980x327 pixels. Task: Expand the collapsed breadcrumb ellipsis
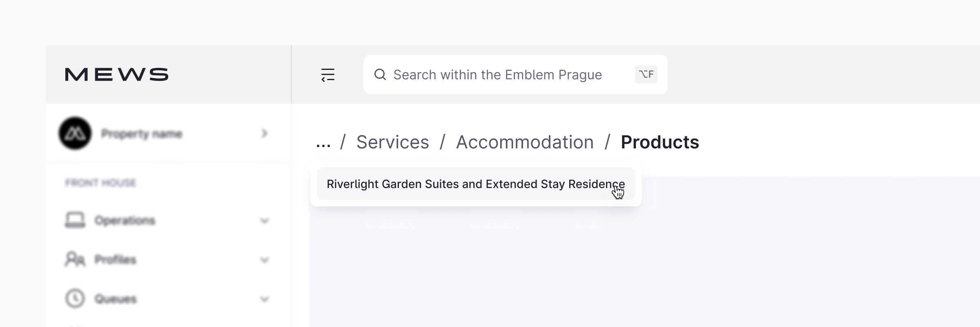click(323, 144)
